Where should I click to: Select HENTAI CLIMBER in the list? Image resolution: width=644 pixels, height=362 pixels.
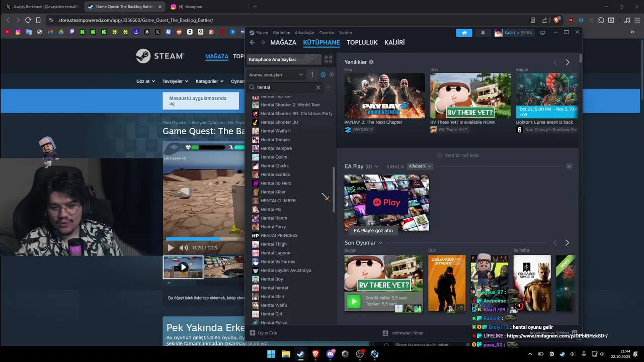tap(278, 201)
